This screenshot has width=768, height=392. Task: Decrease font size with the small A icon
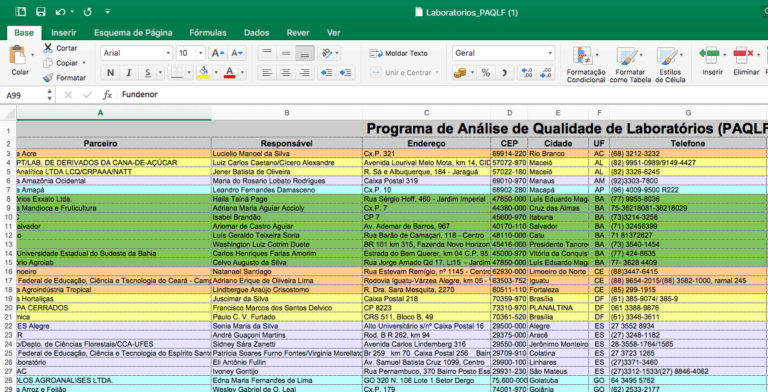coord(237,53)
